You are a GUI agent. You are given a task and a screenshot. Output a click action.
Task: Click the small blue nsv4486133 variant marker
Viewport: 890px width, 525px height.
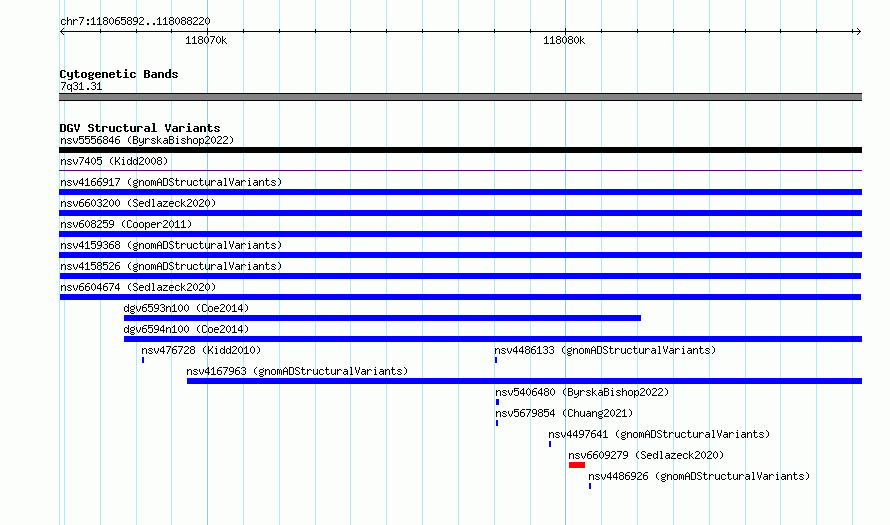coord(496,360)
